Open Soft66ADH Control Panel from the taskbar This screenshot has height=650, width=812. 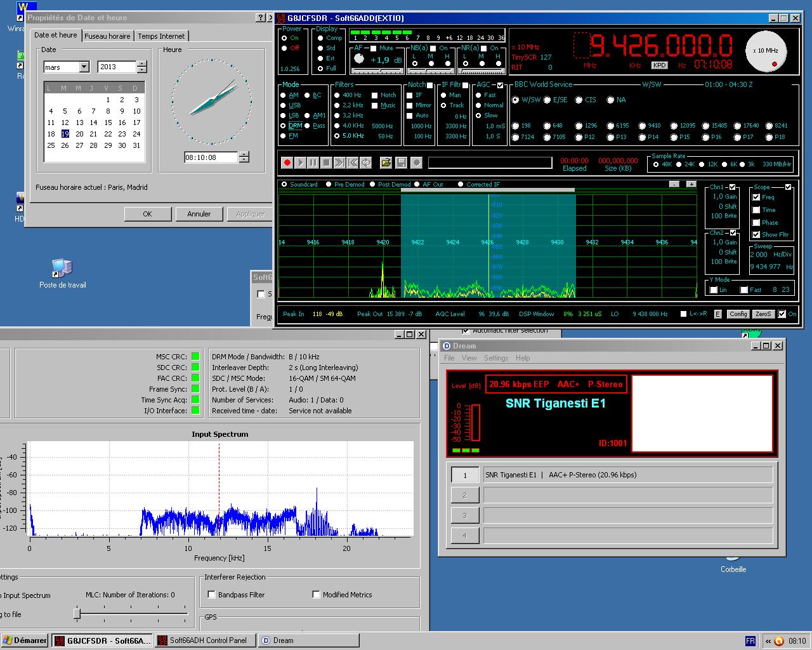click(x=205, y=640)
